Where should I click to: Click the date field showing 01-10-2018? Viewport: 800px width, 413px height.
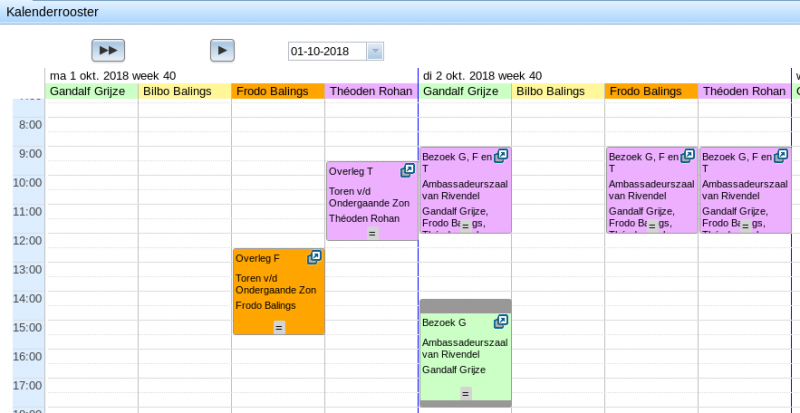click(x=328, y=51)
